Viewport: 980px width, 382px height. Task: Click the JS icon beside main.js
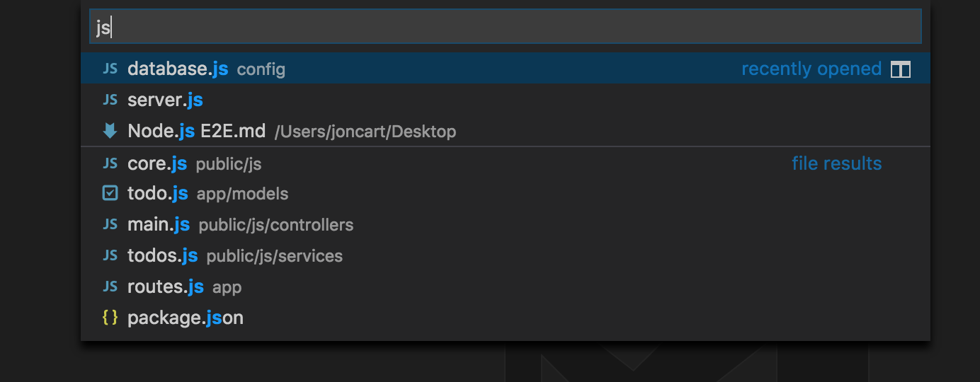(110, 224)
